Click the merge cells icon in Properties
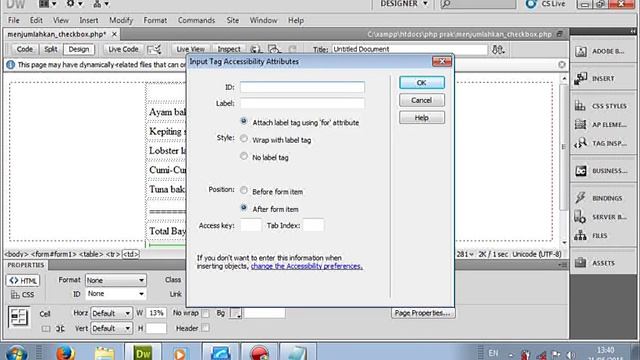Viewport: 640px width, 360px height. [x=45, y=329]
